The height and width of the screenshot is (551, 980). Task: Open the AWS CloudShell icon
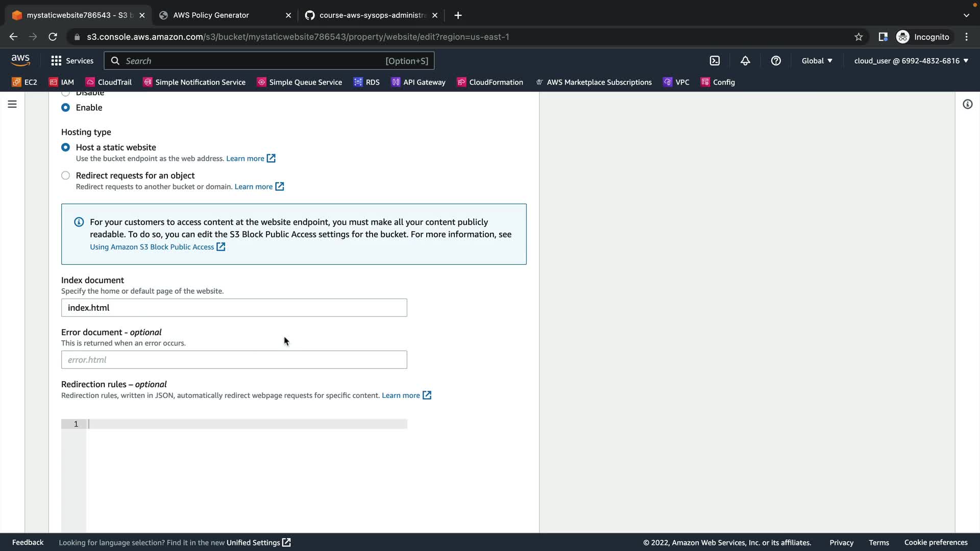(x=715, y=61)
